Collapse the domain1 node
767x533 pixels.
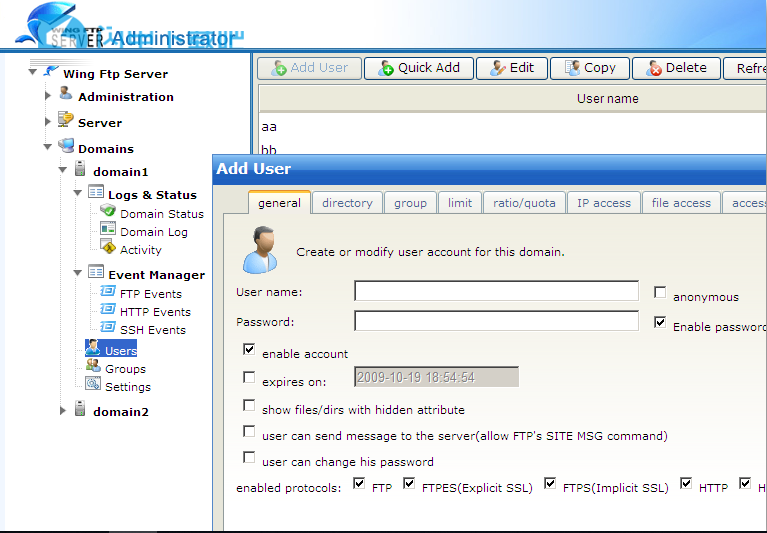(63, 170)
